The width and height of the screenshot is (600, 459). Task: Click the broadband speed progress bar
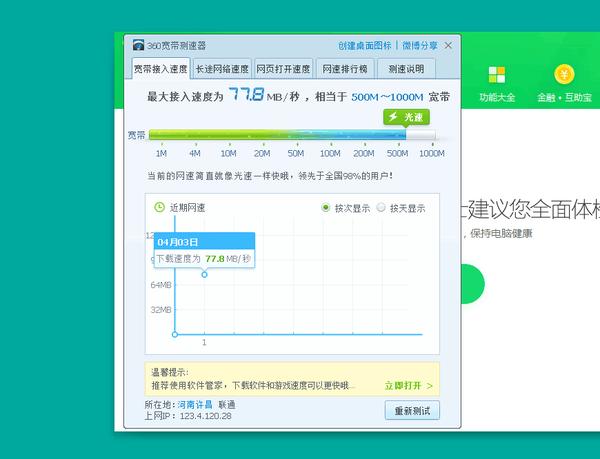[x=292, y=135]
